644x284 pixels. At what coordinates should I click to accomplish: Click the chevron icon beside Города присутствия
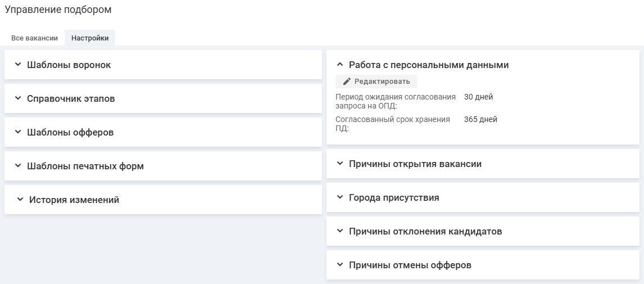pyautogui.click(x=339, y=197)
